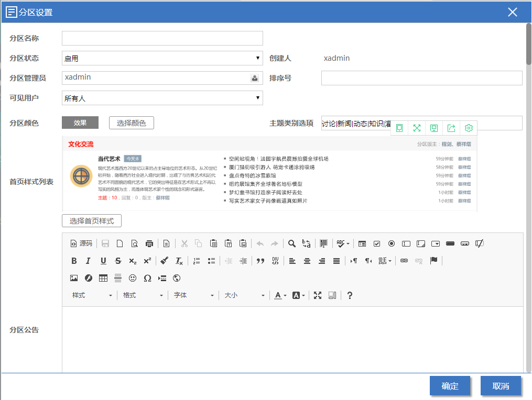Open the 可见用户 dropdown showing 所有人
This screenshot has width=532, height=400.
[x=162, y=98]
